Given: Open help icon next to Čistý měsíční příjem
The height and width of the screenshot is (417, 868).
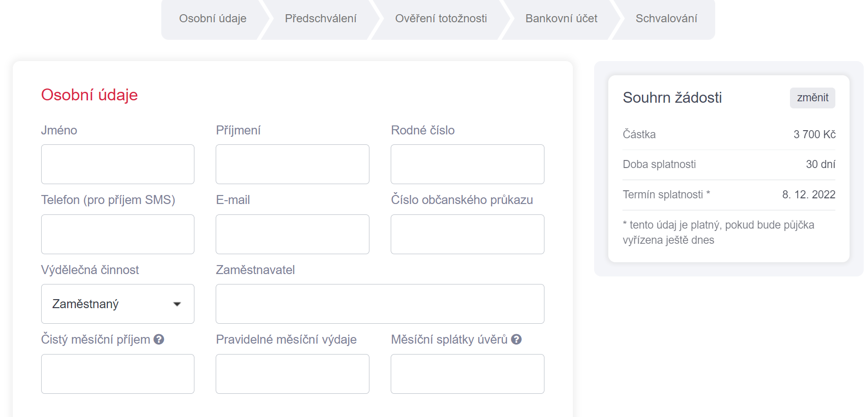Looking at the screenshot, I should click(159, 339).
